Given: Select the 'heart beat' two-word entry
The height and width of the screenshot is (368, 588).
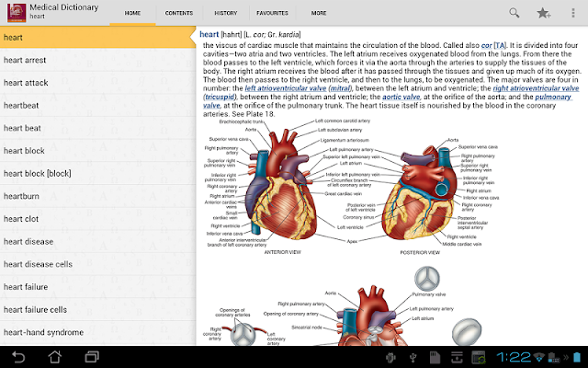Looking at the screenshot, I should (98, 128).
